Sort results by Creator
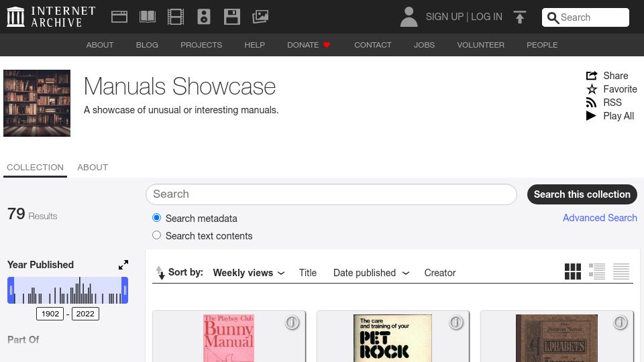The width and height of the screenshot is (644, 362). [440, 273]
